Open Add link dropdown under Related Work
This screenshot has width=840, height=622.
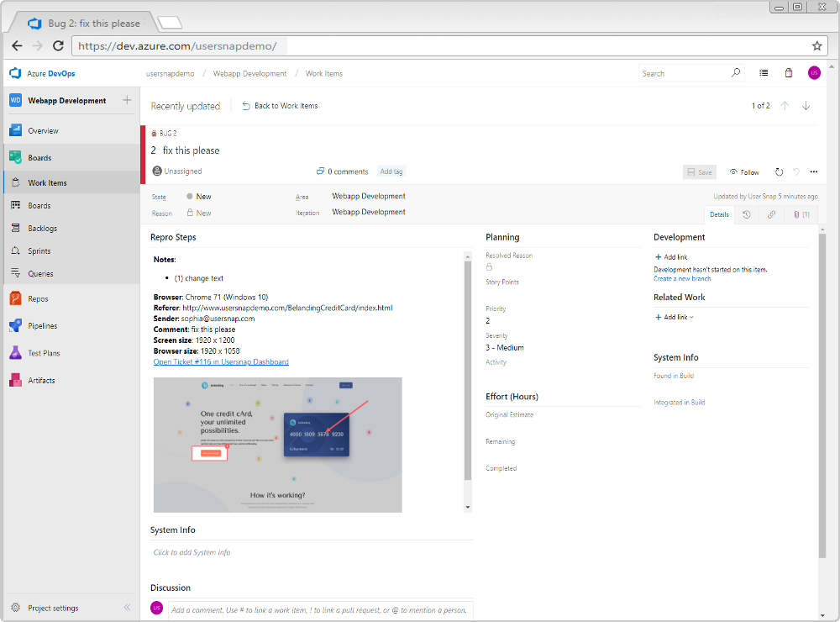click(x=674, y=317)
